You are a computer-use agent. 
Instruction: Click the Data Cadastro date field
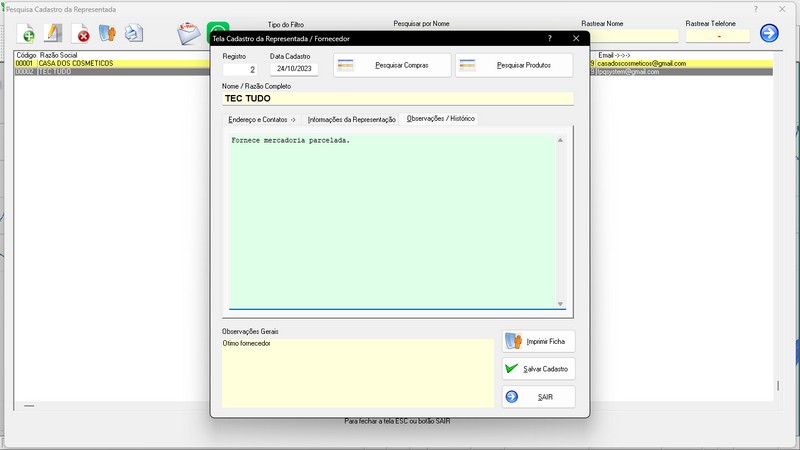(x=294, y=69)
